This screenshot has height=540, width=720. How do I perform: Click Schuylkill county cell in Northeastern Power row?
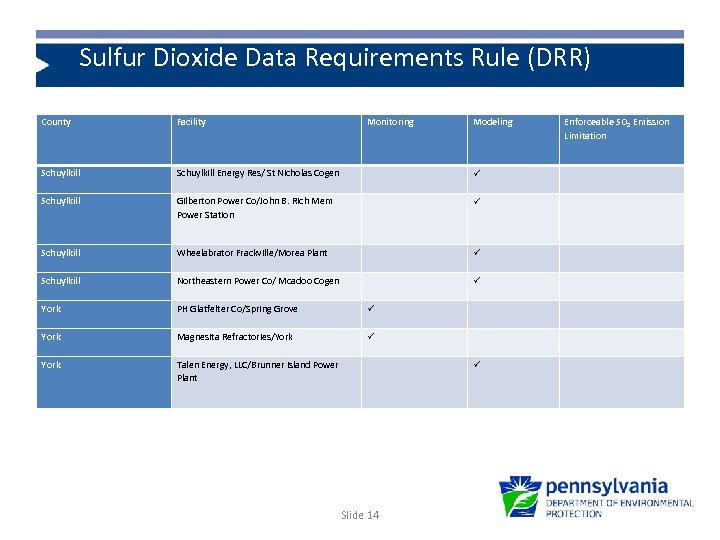[104, 287]
